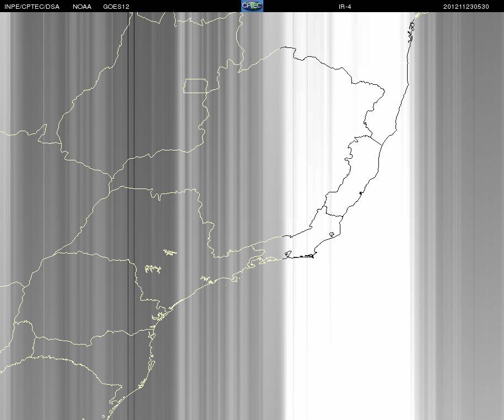Viewport: 504px width, 420px height.
Task: Click the IR-4 channel label
Action: point(345,7)
